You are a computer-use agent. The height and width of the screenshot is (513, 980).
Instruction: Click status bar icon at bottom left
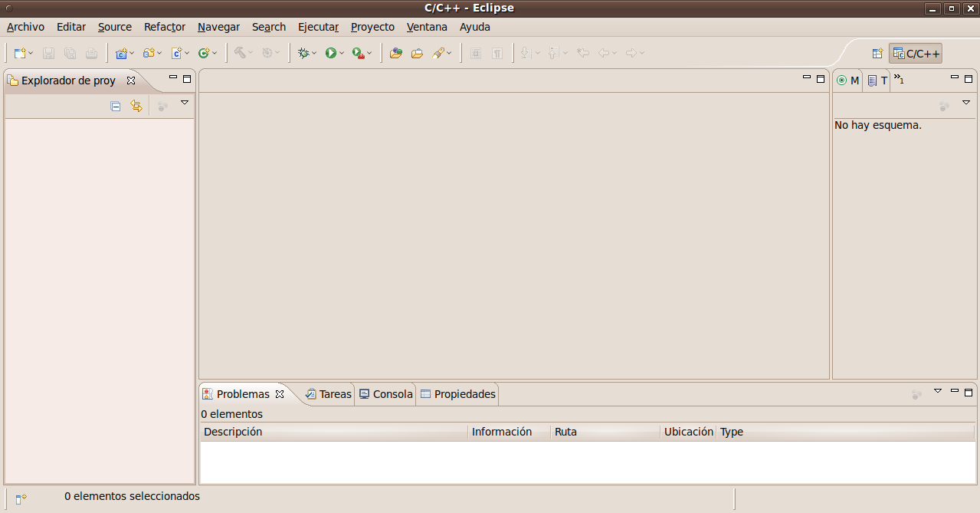(x=21, y=498)
